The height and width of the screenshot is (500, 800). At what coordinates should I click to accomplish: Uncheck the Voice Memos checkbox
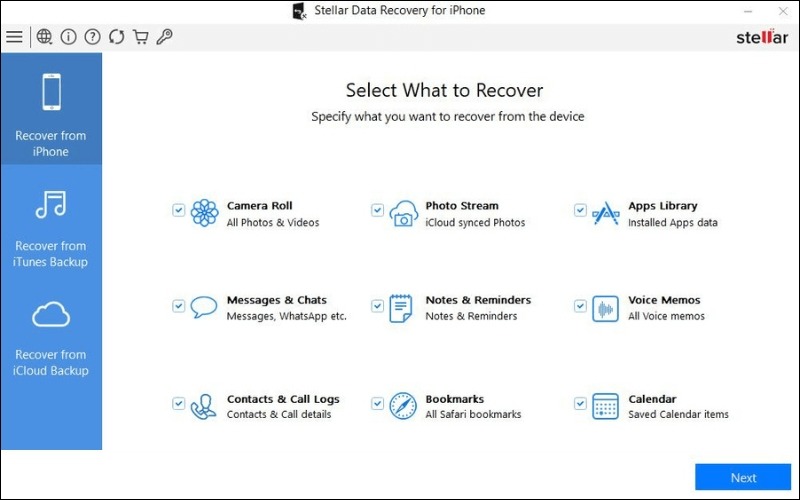tap(580, 306)
